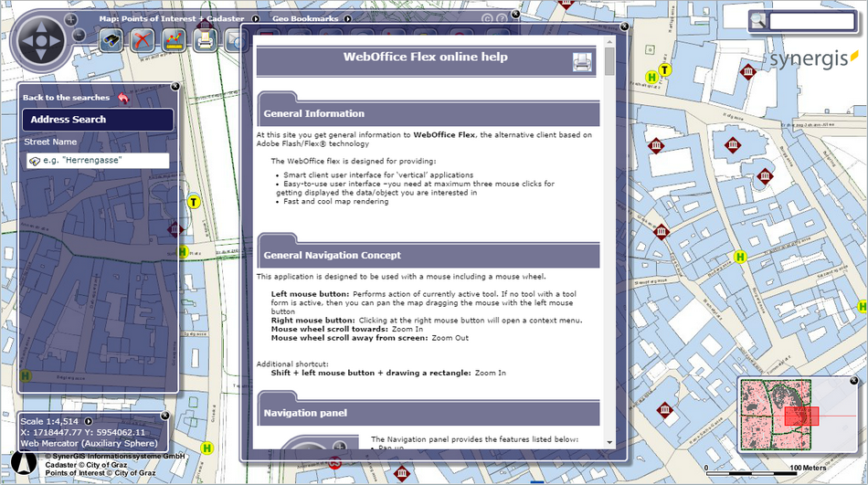Close the WebOffice Flex online help window
Image resolution: width=868 pixels, height=485 pixels.
click(624, 26)
